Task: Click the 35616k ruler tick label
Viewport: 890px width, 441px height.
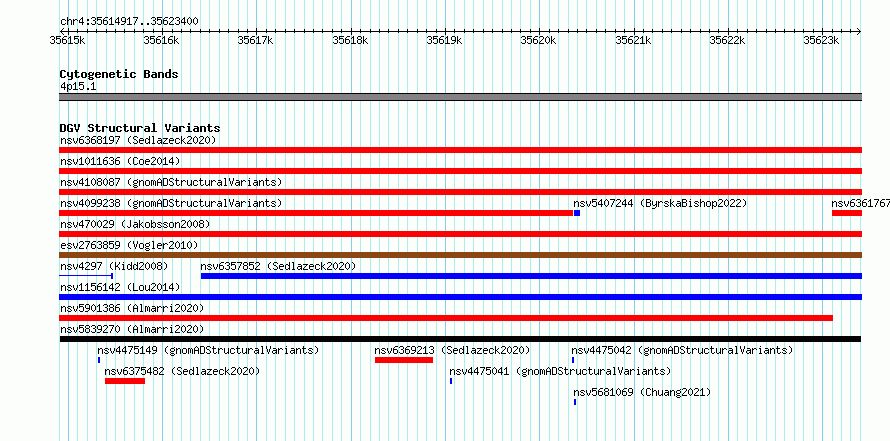Action: coord(162,40)
